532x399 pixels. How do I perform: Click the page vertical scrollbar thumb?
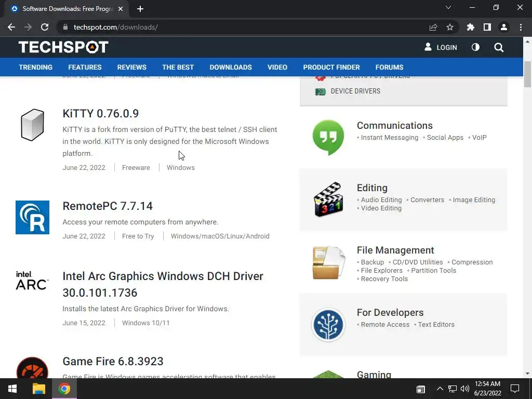point(527,74)
